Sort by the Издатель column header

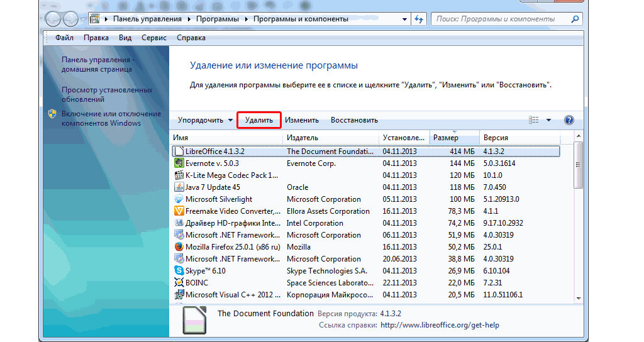point(331,138)
